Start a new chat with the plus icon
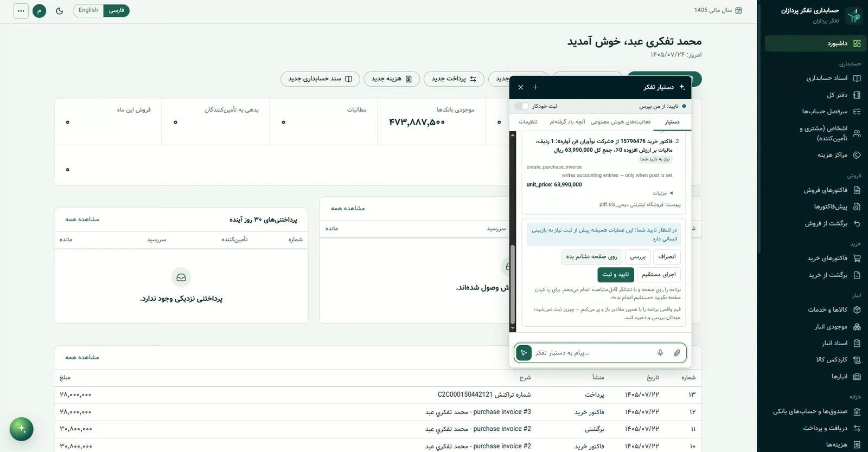The width and height of the screenshot is (868, 452). tap(535, 87)
